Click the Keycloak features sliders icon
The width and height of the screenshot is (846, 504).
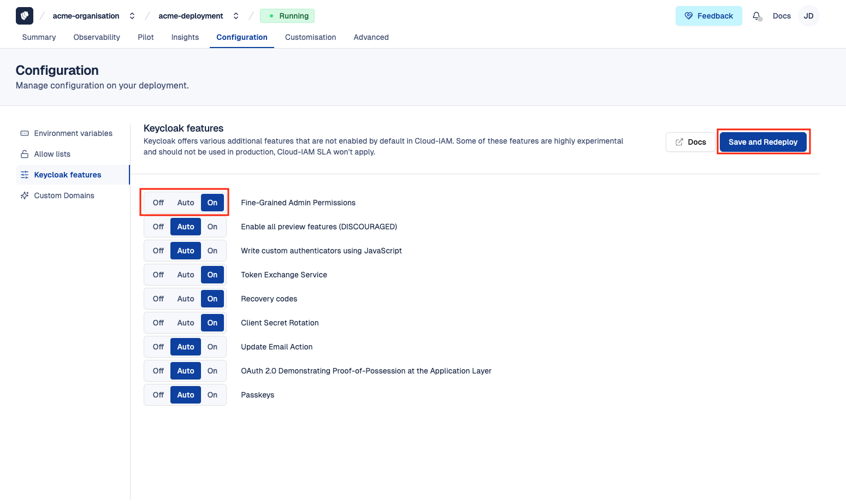pyautogui.click(x=25, y=175)
